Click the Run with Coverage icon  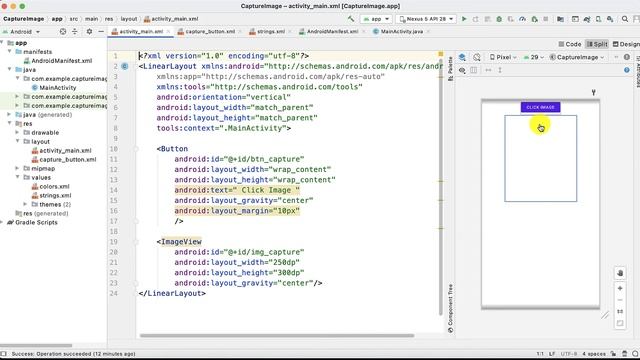point(511,19)
